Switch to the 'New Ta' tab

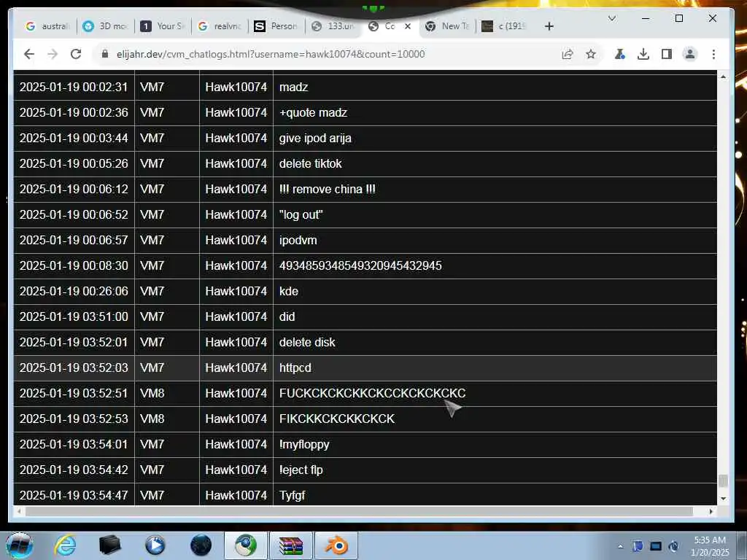(x=448, y=26)
